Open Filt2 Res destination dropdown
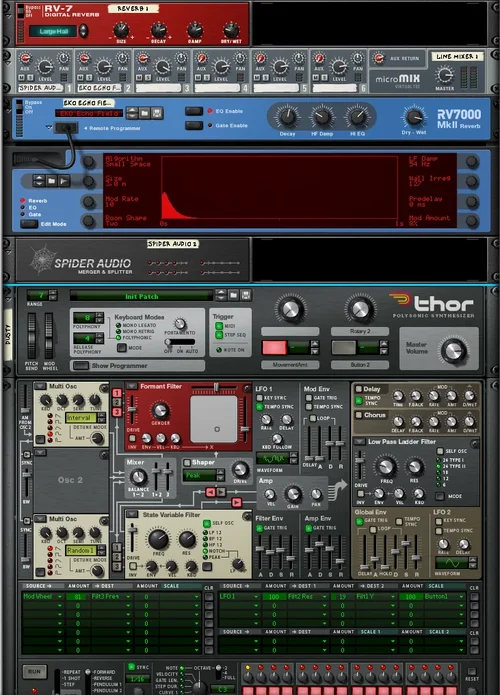The image size is (500, 695). click(308, 597)
